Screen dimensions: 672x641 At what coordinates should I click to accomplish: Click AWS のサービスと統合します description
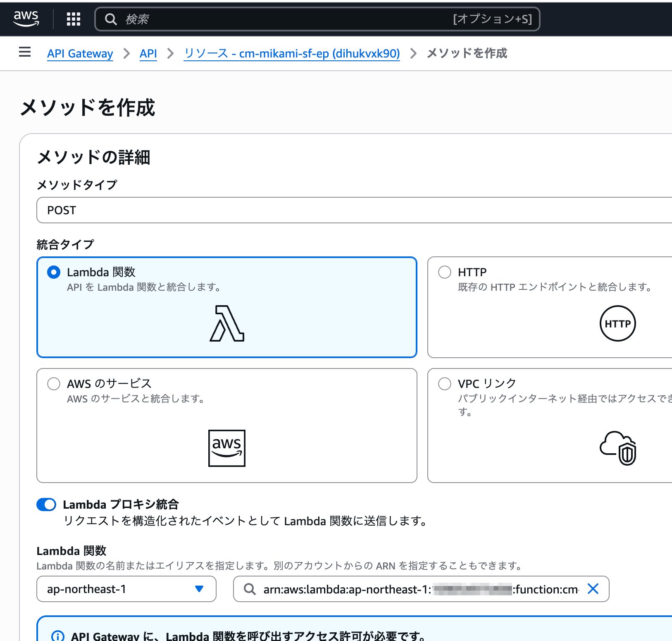pyautogui.click(x=136, y=399)
